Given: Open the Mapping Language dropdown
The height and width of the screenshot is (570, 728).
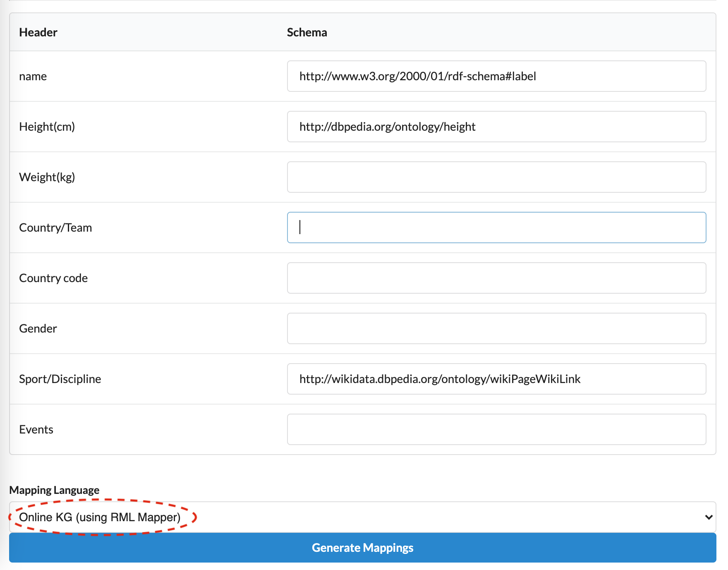Looking at the screenshot, I should 362,517.
